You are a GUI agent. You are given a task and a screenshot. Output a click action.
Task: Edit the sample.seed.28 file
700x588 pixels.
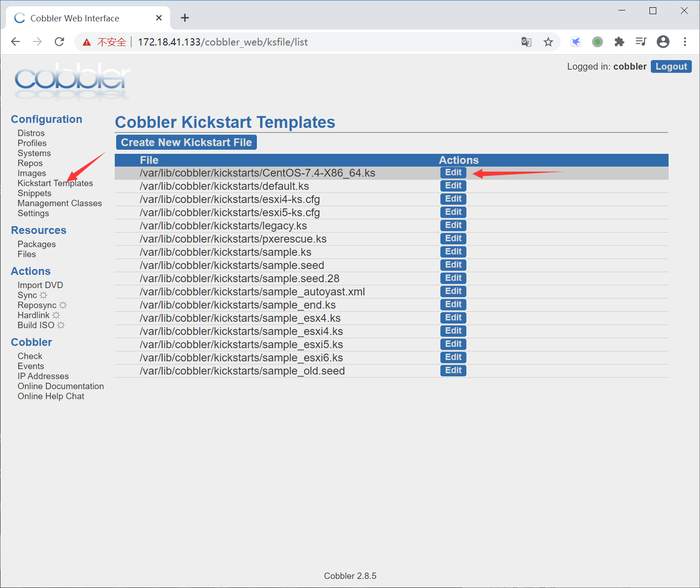coord(453,278)
